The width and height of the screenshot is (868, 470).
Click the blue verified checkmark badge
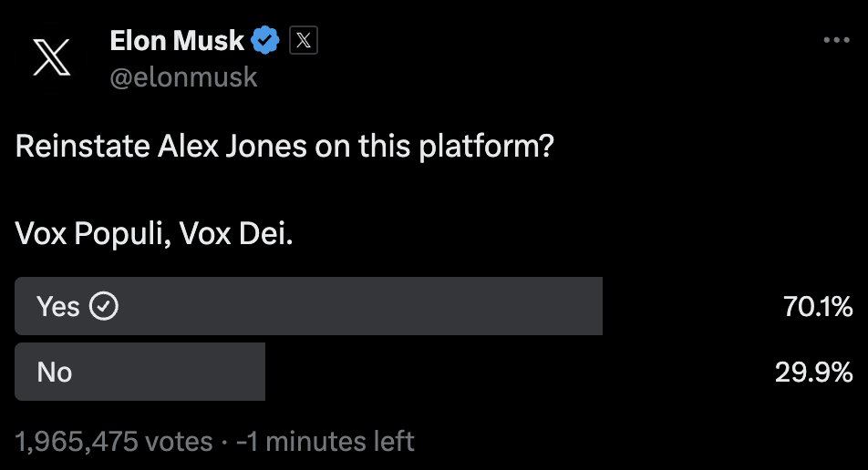pyautogui.click(x=265, y=40)
